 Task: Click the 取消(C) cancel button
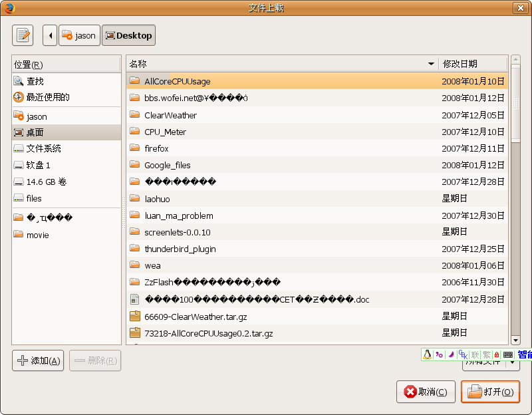click(426, 392)
